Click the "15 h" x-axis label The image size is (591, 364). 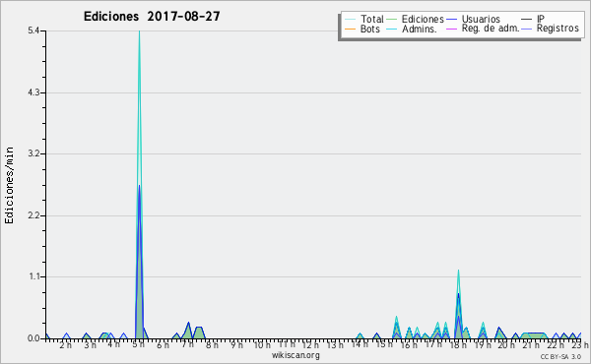coord(384,344)
